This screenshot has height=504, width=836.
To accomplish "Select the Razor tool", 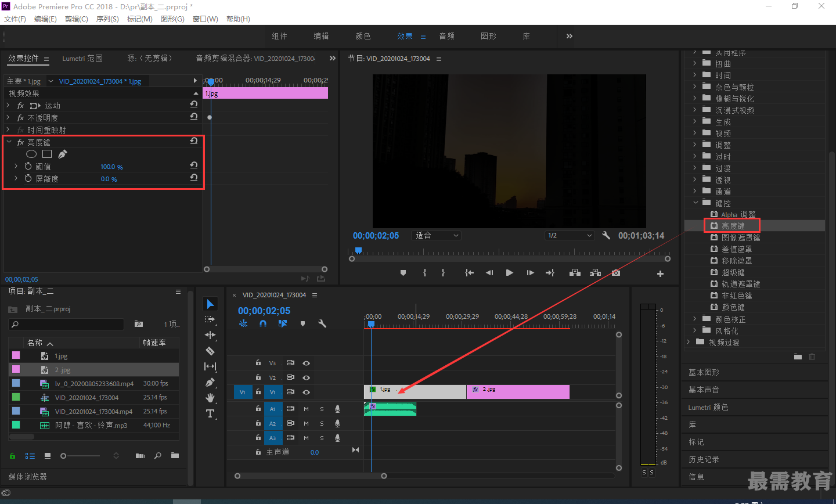I will (210, 351).
